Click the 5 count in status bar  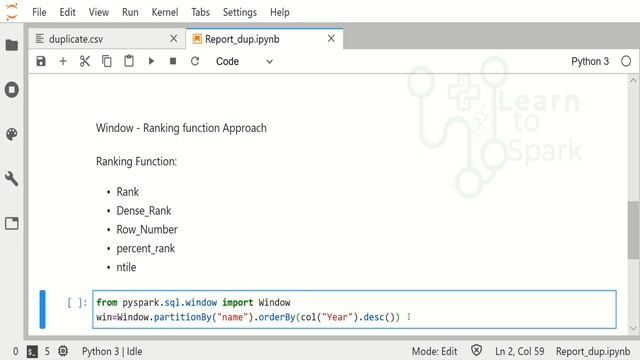47,351
